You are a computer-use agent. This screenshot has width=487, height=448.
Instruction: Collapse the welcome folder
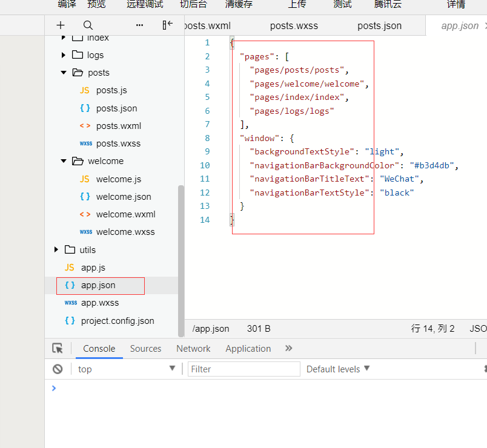[64, 161]
